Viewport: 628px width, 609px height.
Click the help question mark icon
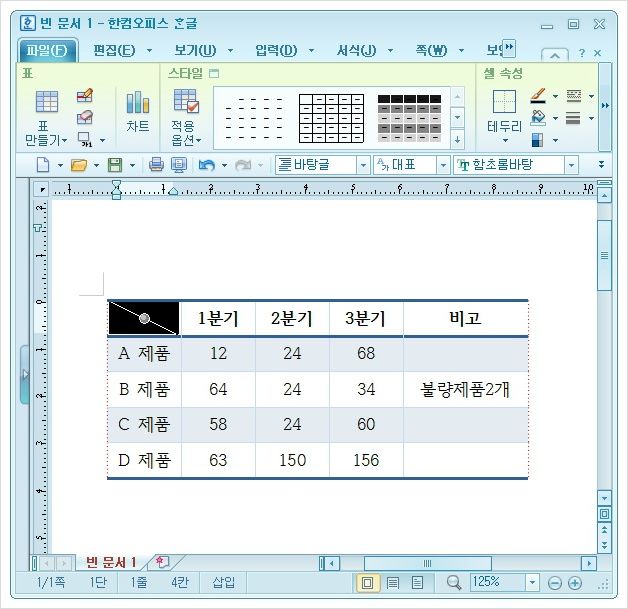tap(582, 53)
